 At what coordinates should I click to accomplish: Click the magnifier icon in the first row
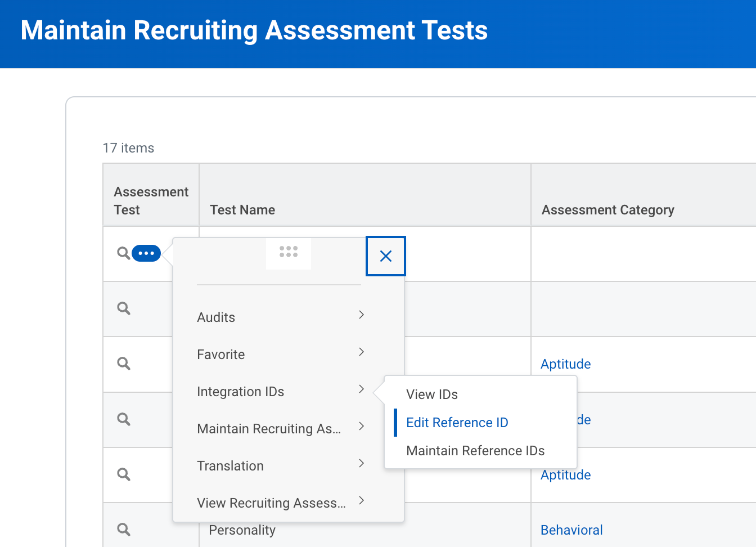(123, 253)
